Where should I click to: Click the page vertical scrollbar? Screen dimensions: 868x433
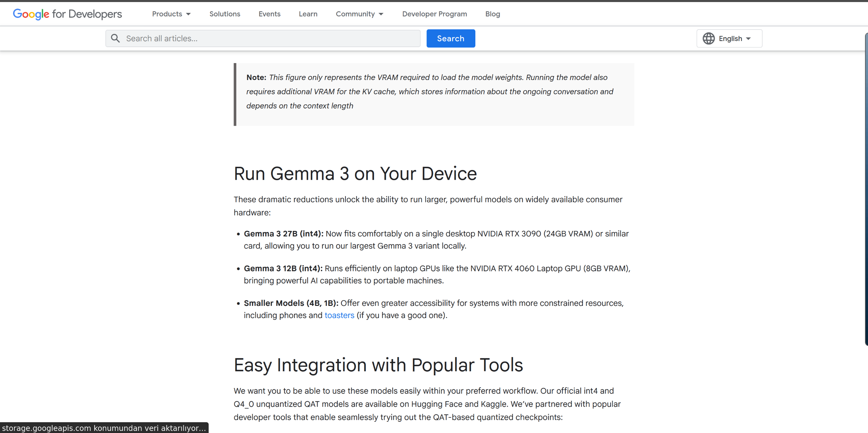[x=866, y=190]
